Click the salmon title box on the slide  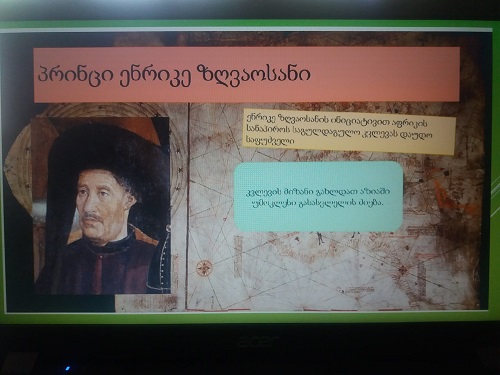[x=247, y=75]
